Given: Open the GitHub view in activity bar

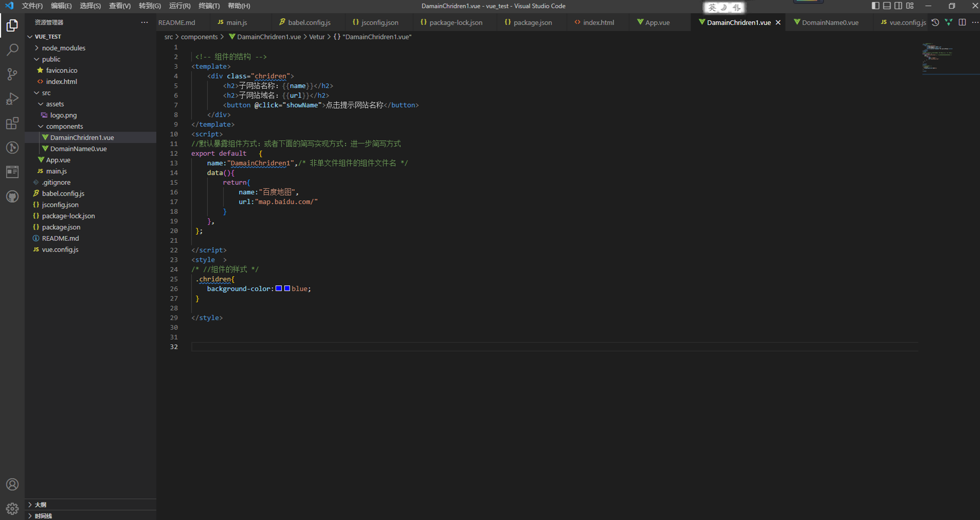Looking at the screenshot, I should (x=12, y=197).
